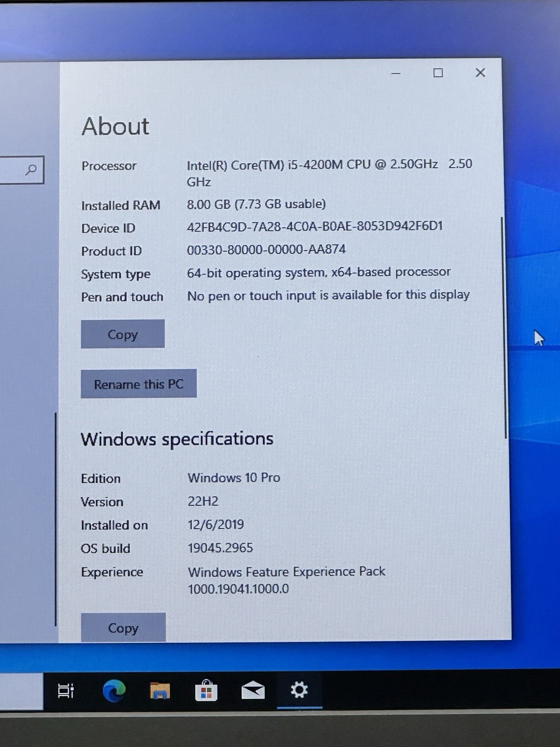Click the 64-bit operating system text
Viewport: 560px width, 747px height.
click(319, 272)
